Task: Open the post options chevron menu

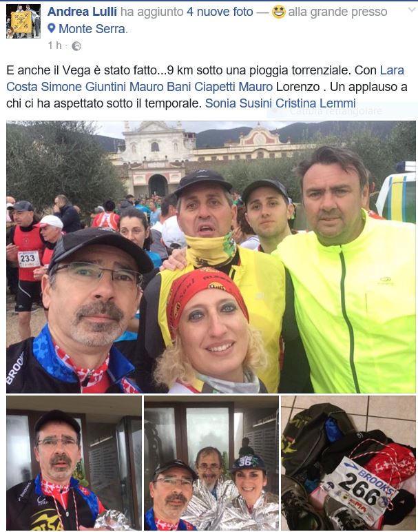Action: [x=412, y=10]
